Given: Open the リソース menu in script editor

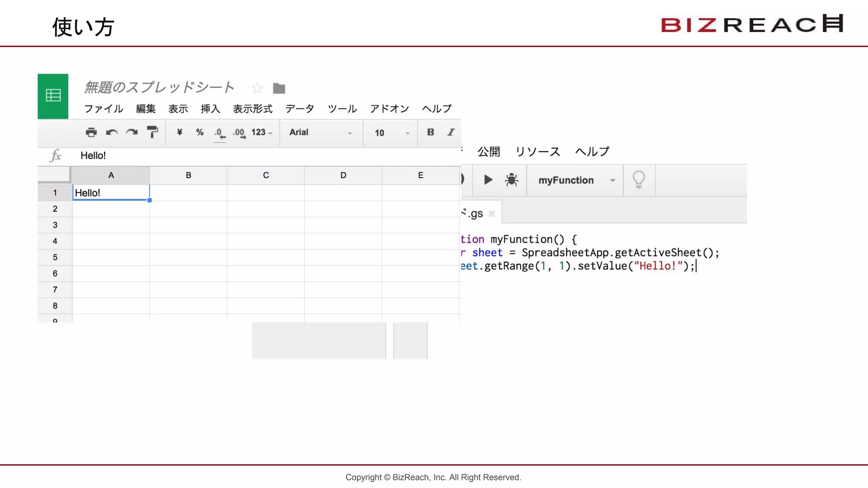Looking at the screenshot, I should [x=538, y=152].
